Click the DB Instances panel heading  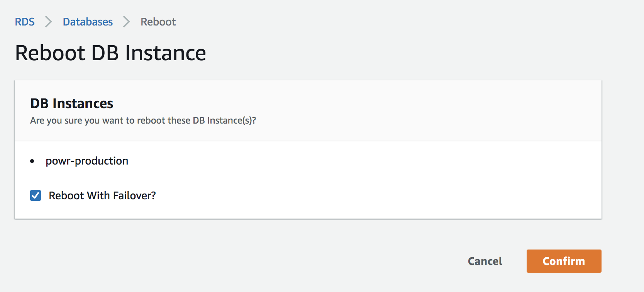[x=72, y=104]
